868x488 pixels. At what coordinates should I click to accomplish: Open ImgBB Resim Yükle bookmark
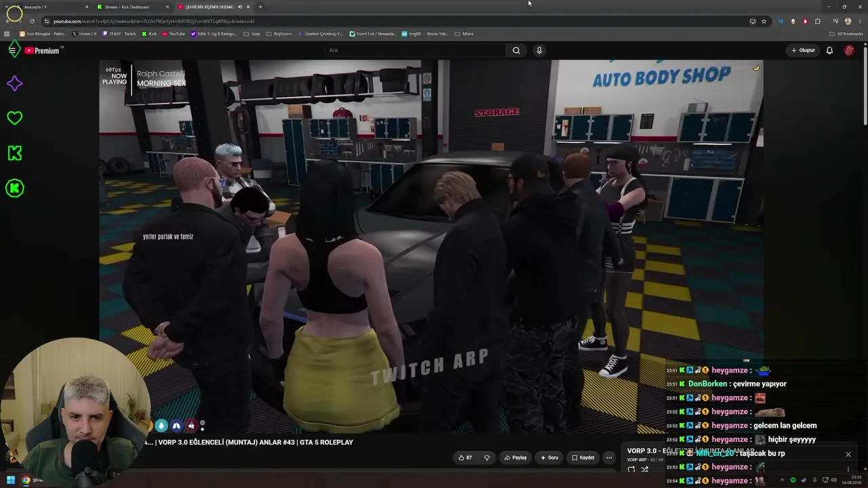pyautogui.click(x=425, y=34)
